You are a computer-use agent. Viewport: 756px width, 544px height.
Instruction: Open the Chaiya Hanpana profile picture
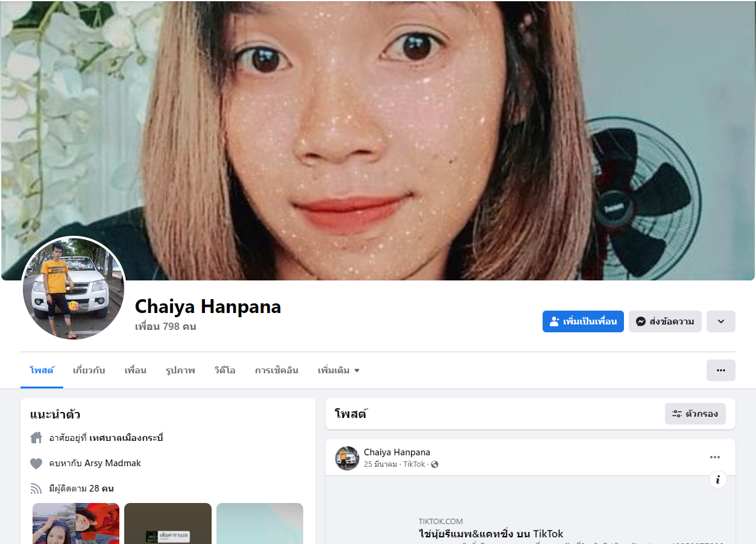pos(74,288)
